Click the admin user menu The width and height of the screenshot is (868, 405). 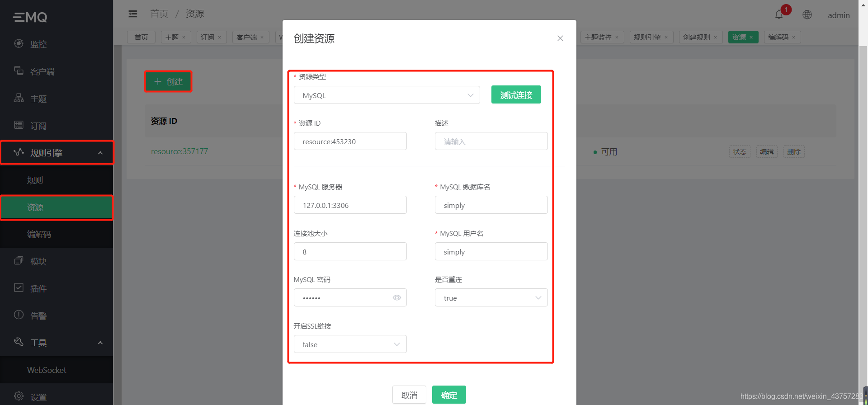[839, 15]
